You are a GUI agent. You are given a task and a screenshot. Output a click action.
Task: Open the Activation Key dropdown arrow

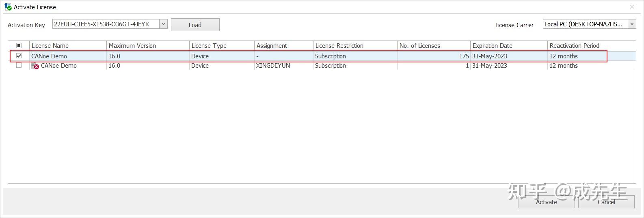coord(163,24)
